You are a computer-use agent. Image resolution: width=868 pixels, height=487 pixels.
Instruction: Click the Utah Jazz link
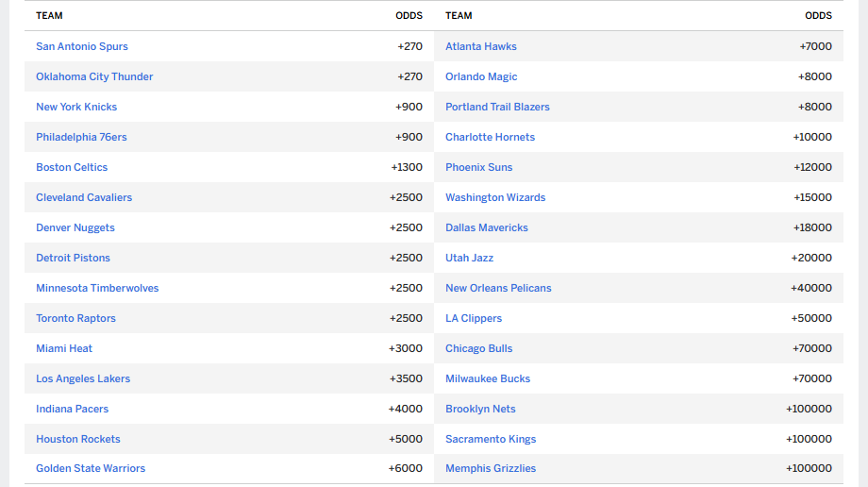tap(470, 258)
